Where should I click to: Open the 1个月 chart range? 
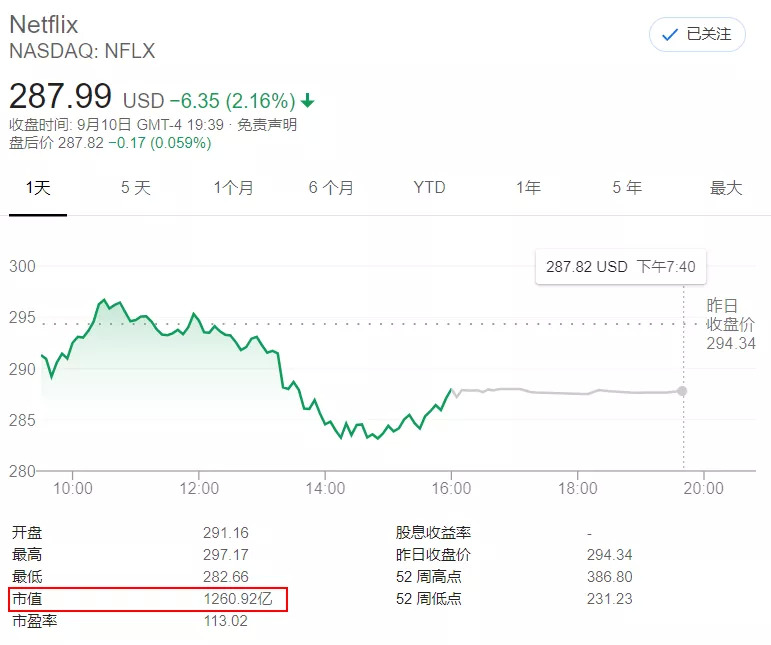[x=233, y=188]
